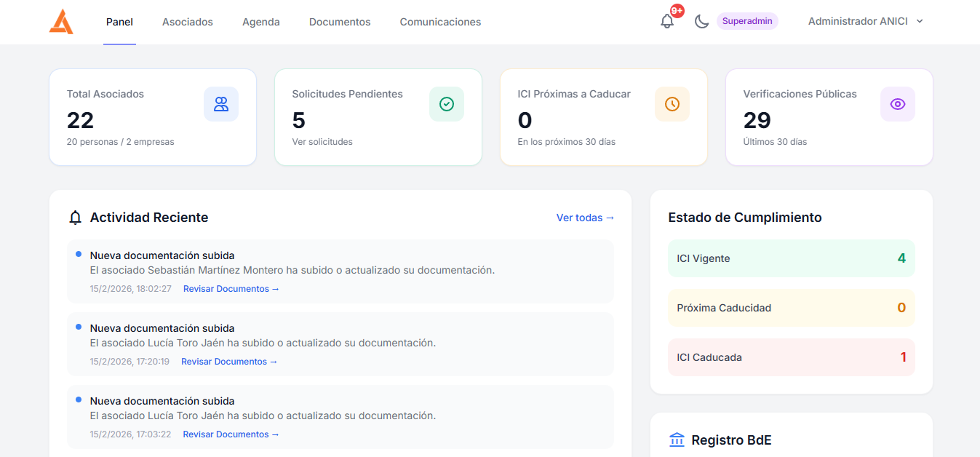Click the ICI Próximas a Caducar clock icon

[x=672, y=104]
